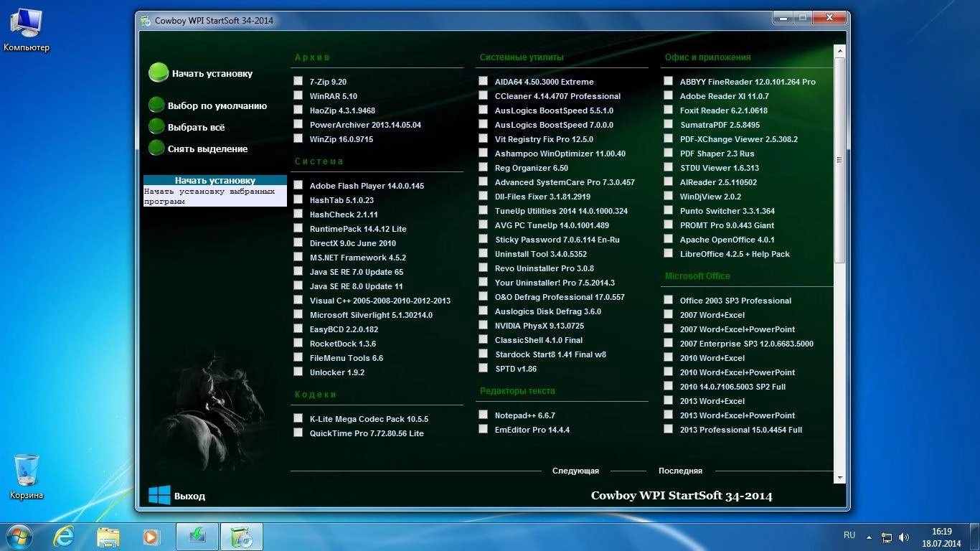Tick 2013 Professional 15.0.4454 Full checkbox
The height and width of the screenshot is (551, 980).
(x=668, y=429)
